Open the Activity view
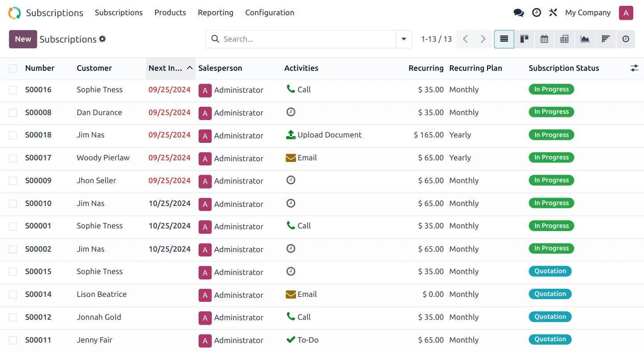 [626, 39]
